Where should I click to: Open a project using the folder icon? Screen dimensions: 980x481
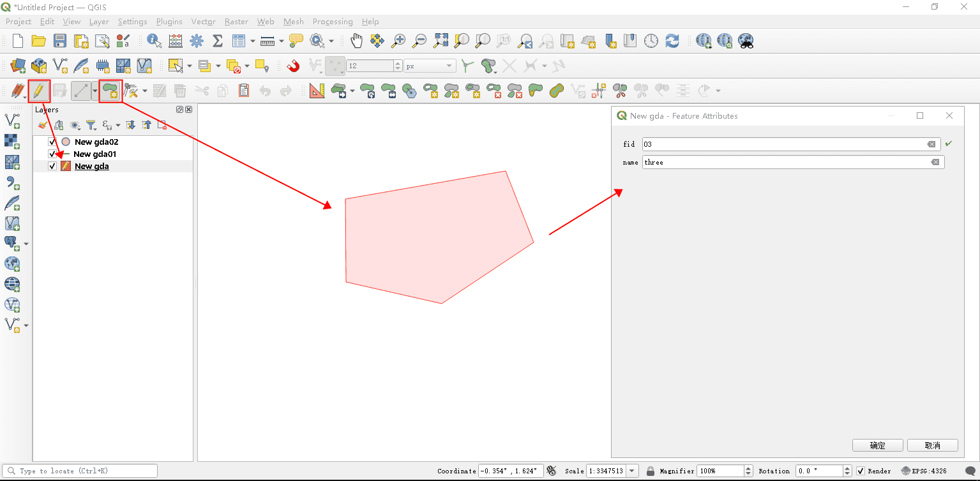[x=39, y=41]
